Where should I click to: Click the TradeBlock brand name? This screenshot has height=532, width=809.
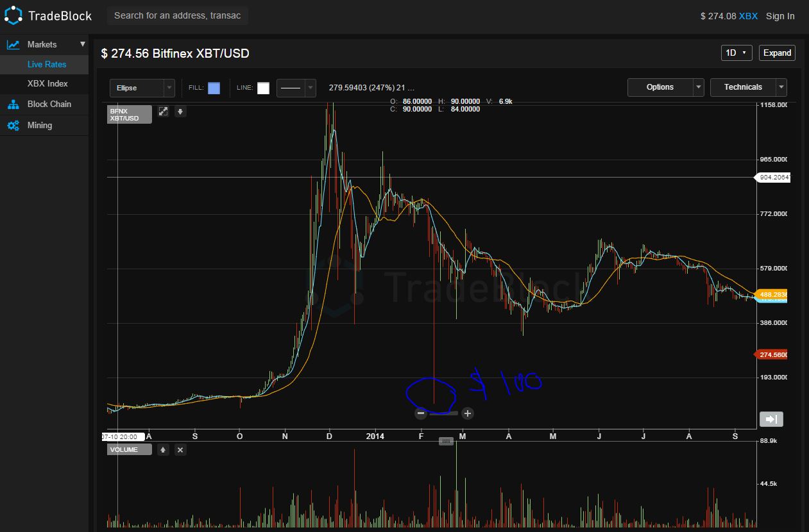tap(60, 15)
